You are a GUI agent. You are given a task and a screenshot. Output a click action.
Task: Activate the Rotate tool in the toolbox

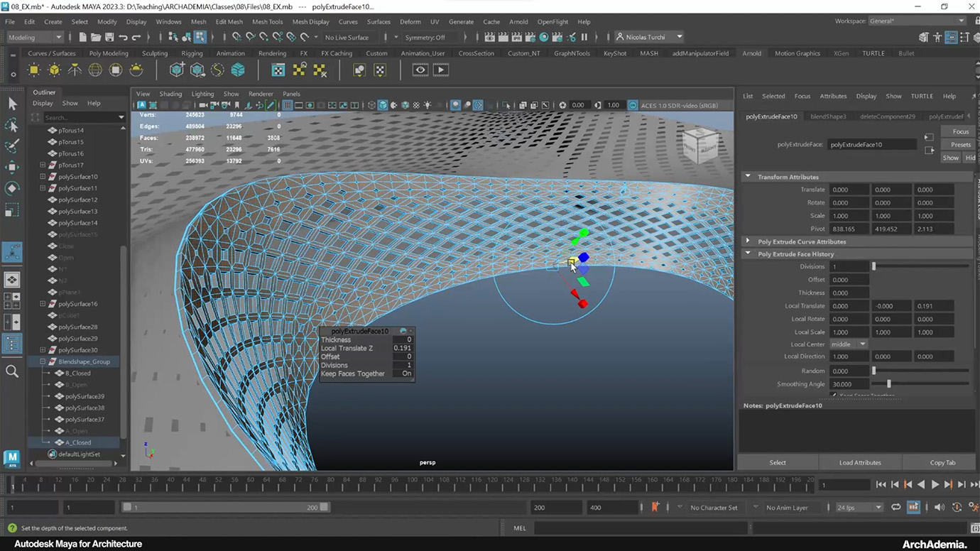tap(12, 188)
